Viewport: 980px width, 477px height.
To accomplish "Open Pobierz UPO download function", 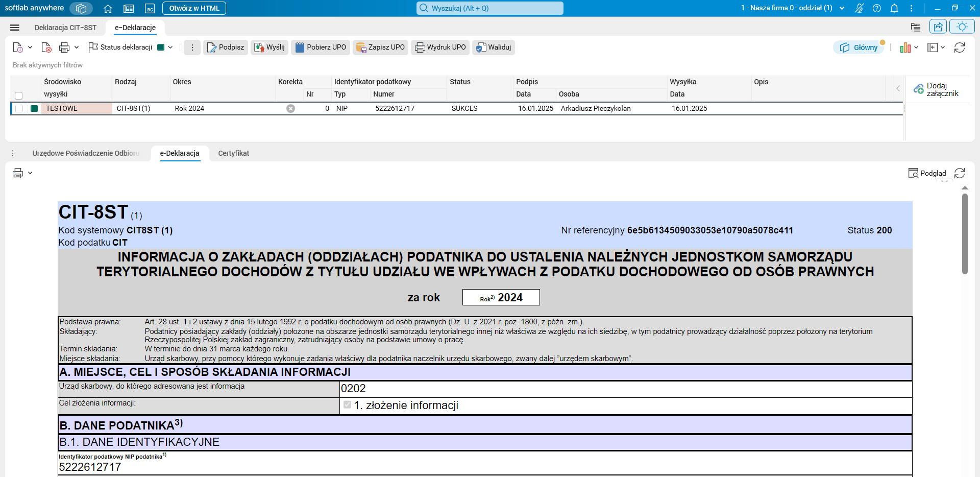I will pos(320,47).
